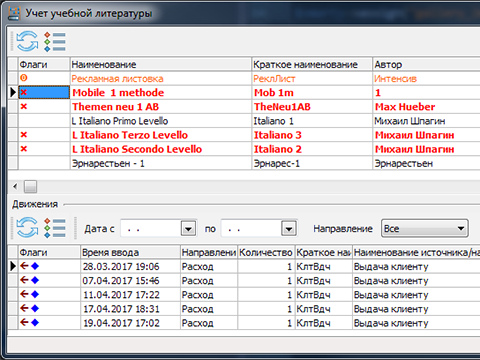
Task: Sort by the Наименование column header
Action: click(161, 64)
